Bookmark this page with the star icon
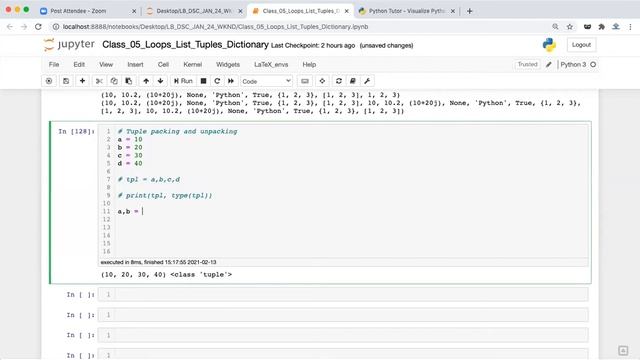The image size is (640, 360). [570, 27]
